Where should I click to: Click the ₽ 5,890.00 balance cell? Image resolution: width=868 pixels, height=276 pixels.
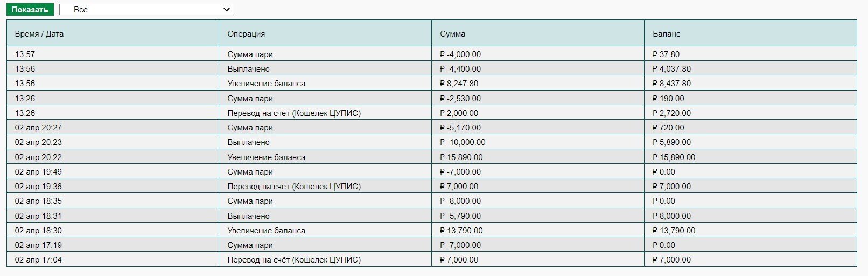point(671,142)
